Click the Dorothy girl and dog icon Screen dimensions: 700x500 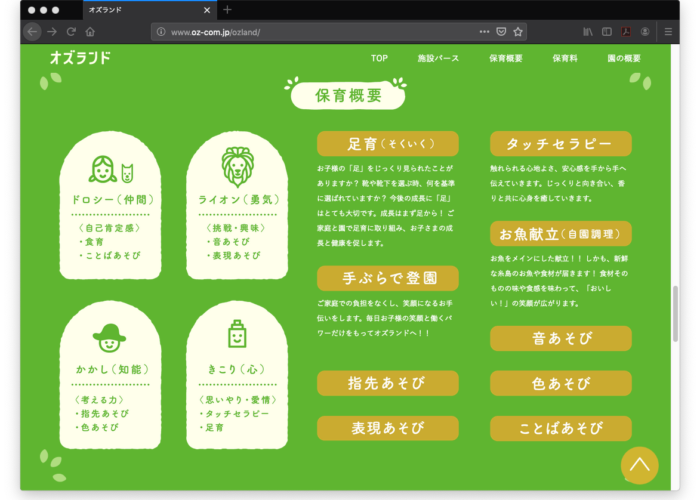(x=110, y=169)
